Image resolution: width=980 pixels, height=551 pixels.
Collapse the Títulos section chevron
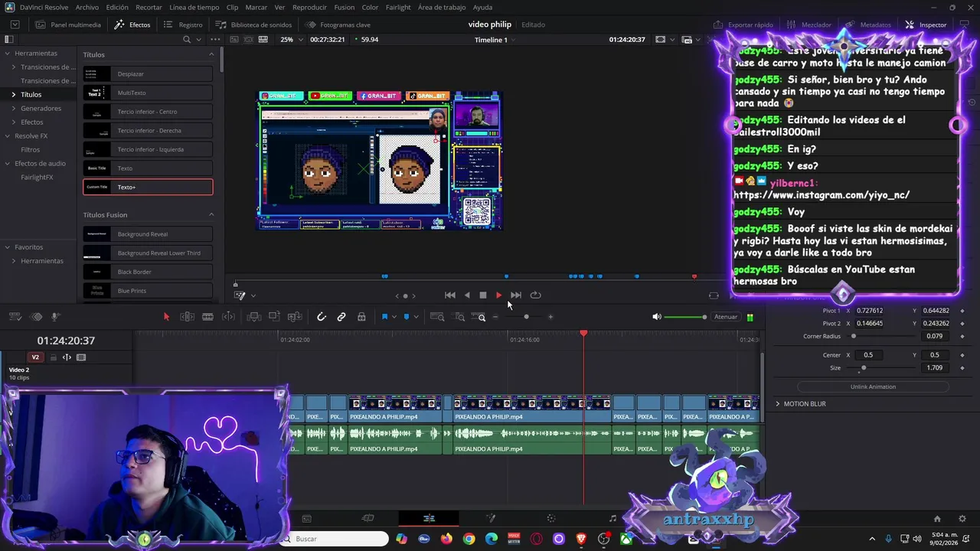[211, 54]
